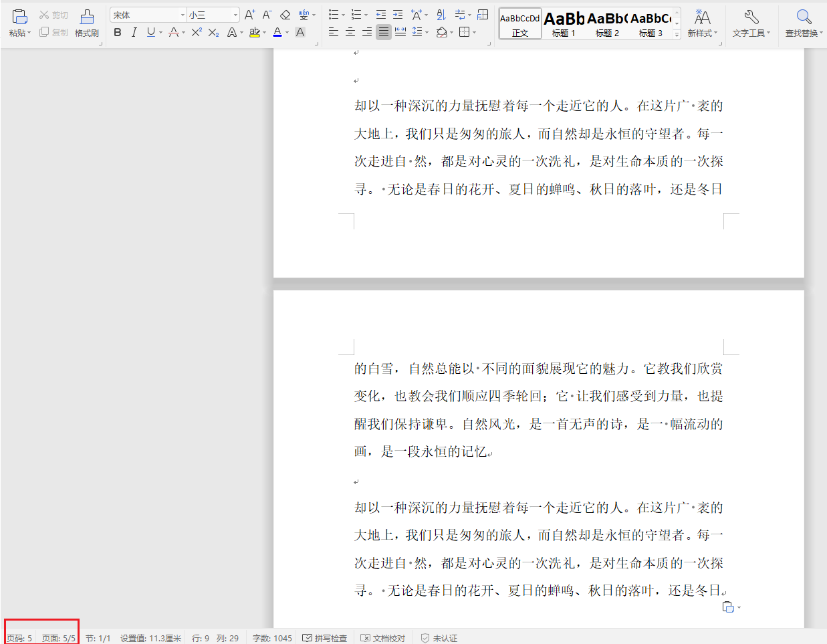This screenshot has width=827, height=644.
Task: Click the decrease indent icon
Action: 381,13
